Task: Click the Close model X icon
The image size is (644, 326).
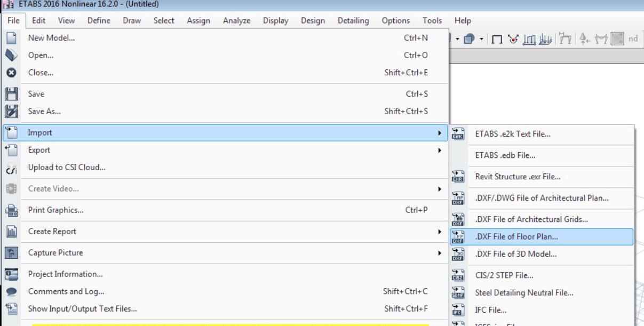Action: tap(11, 73)
